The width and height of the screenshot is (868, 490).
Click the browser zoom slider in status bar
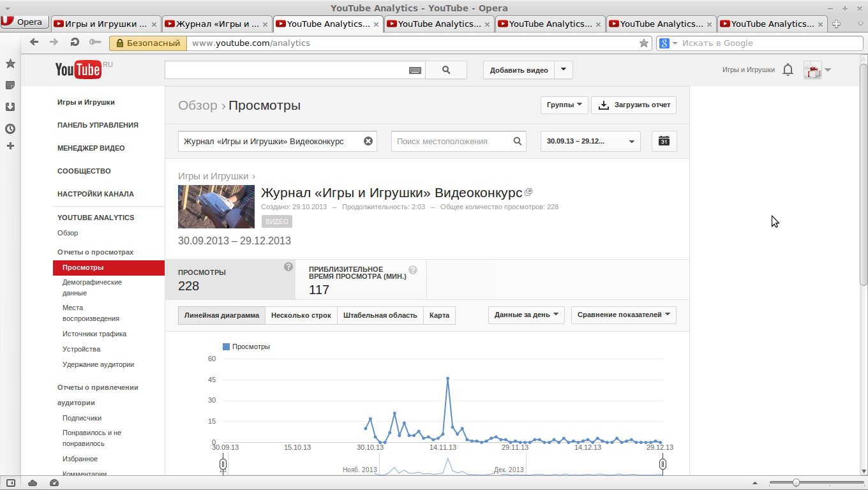tap(795, 483)
